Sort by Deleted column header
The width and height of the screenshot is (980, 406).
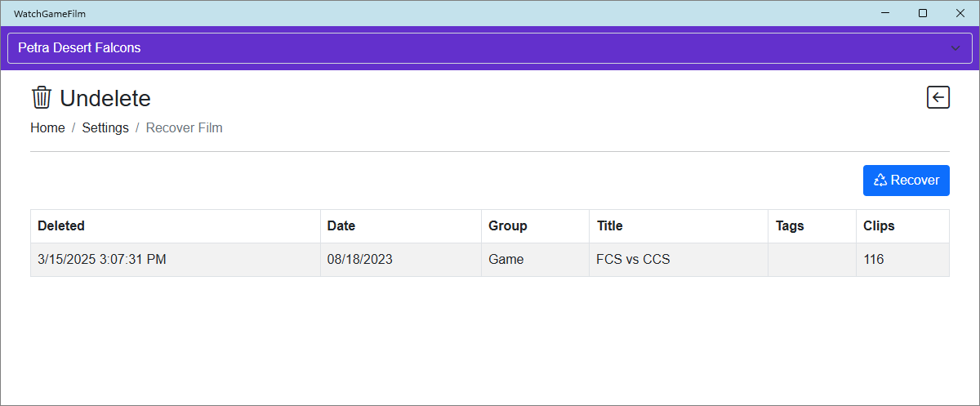point(61,226)
